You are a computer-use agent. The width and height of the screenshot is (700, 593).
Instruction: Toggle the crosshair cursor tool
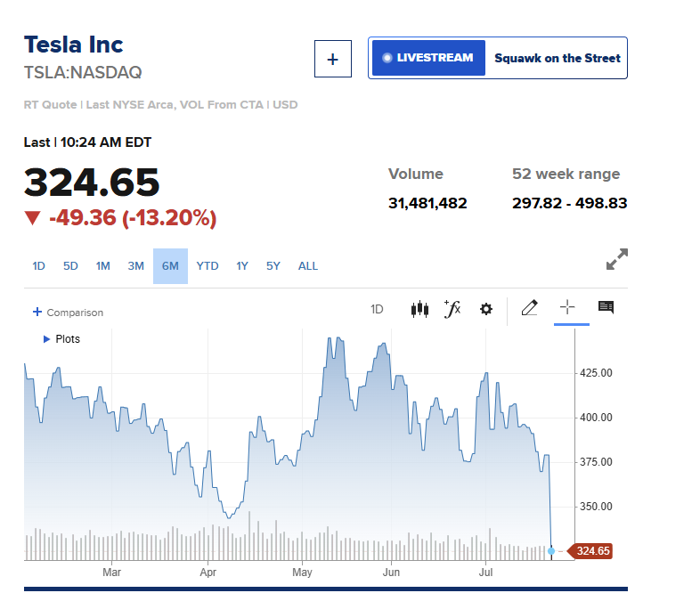coord(567,307)
